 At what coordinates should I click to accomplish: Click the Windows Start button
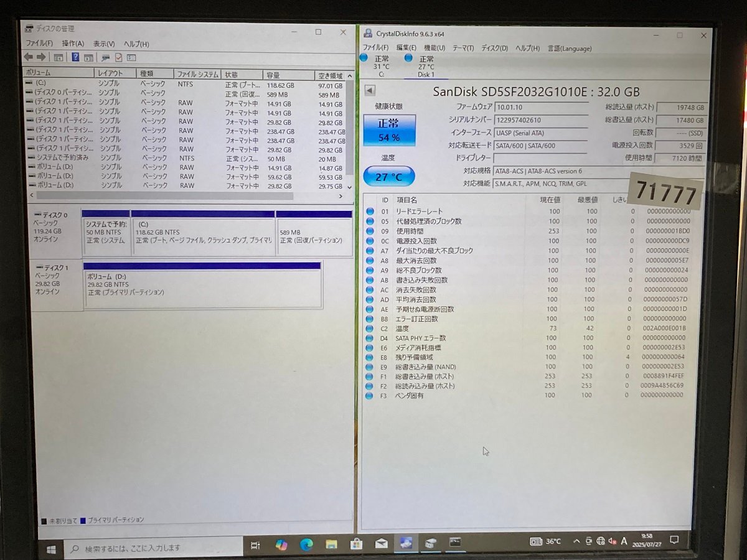[52, 548]
